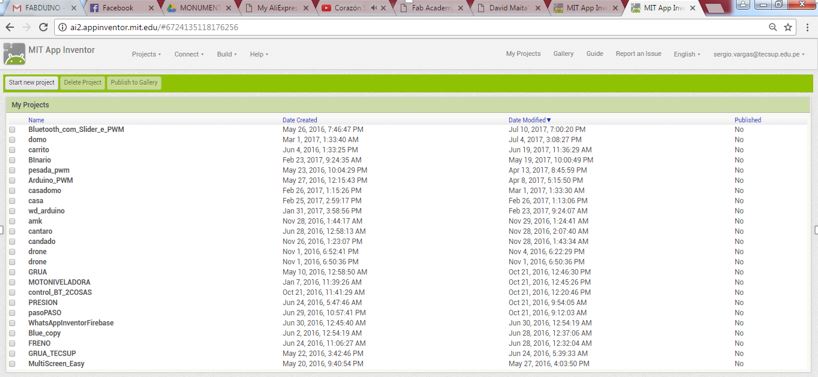Open the candado project

tap(42, 241)
